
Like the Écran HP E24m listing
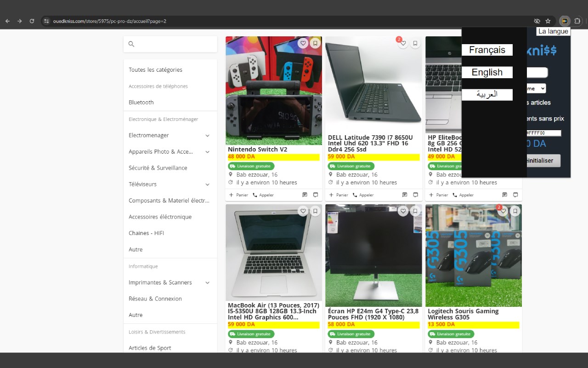403,211
